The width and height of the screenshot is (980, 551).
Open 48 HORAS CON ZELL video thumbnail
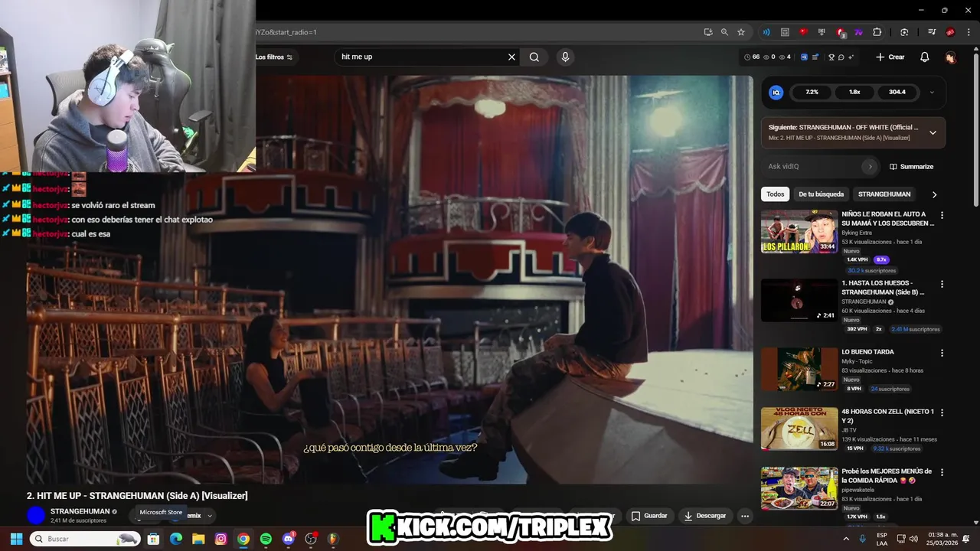coord(799,429)
